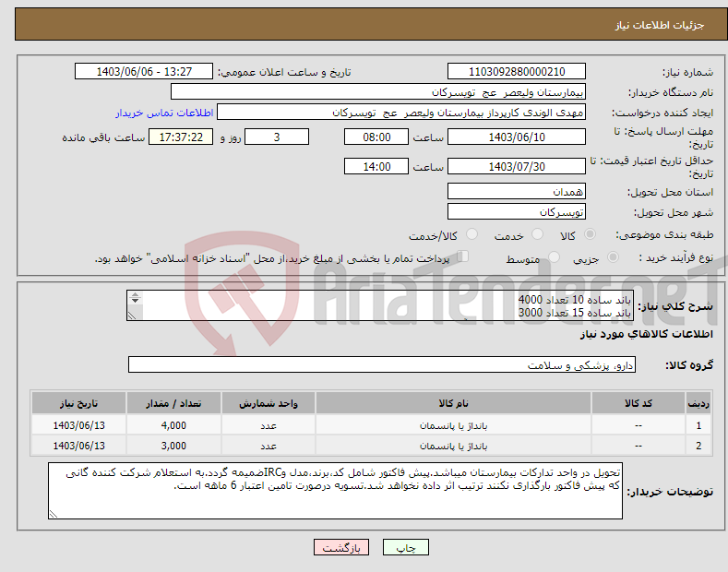Click the response deadline date 1403/06/10
728x572 pixels.
tap(517, 137)
